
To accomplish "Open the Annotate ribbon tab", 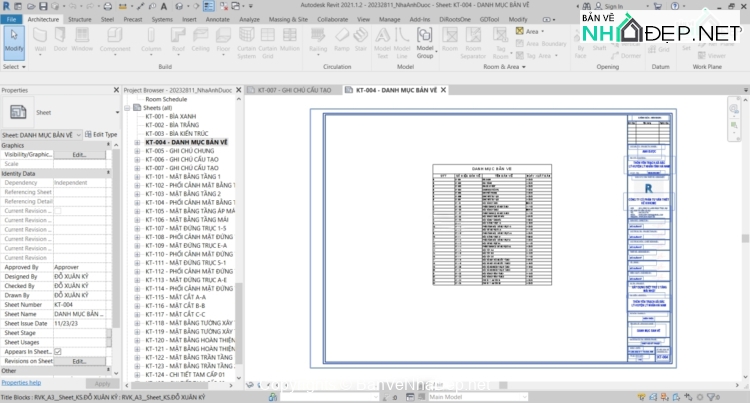I will [x=219, y=18].
